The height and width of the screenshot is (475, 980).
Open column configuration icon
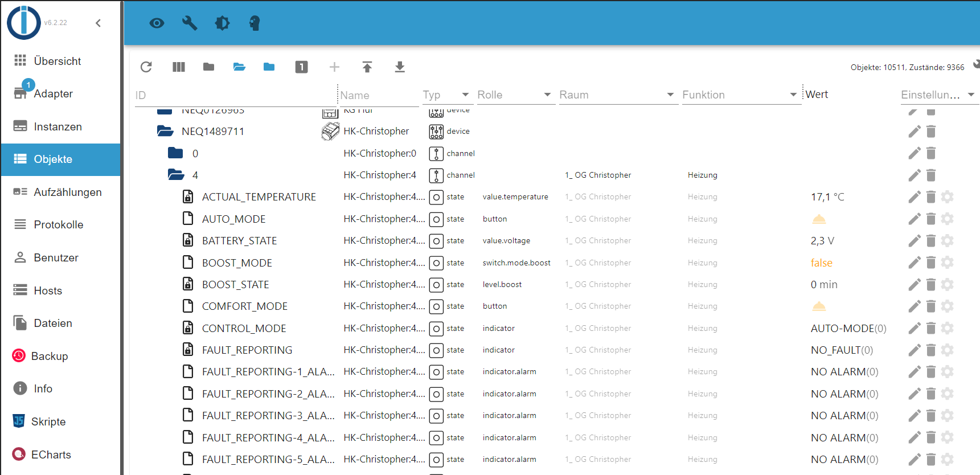coord(179,67)
